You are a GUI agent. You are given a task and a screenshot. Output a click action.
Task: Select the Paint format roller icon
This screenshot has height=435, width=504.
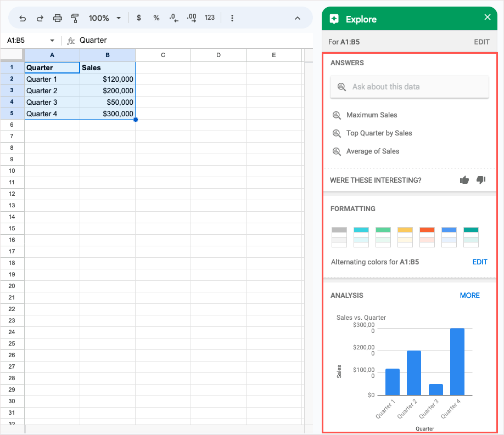75,18
